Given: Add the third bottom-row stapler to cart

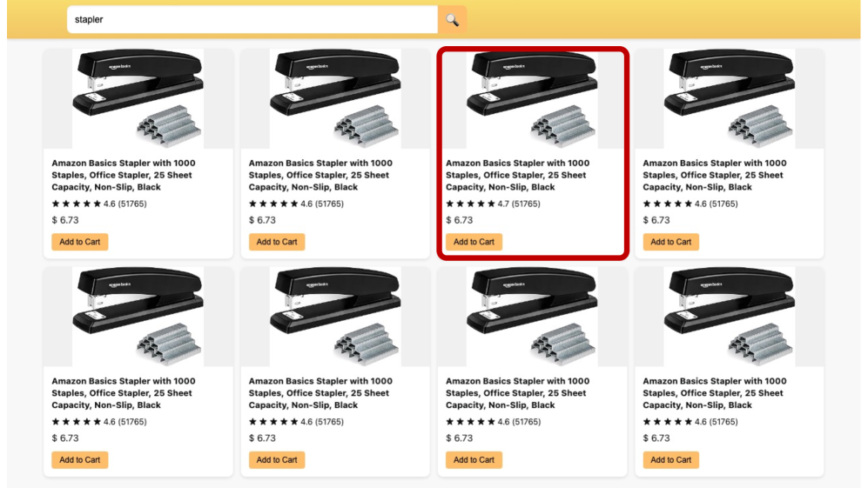Looking at the screenshot, I should 474,460.
